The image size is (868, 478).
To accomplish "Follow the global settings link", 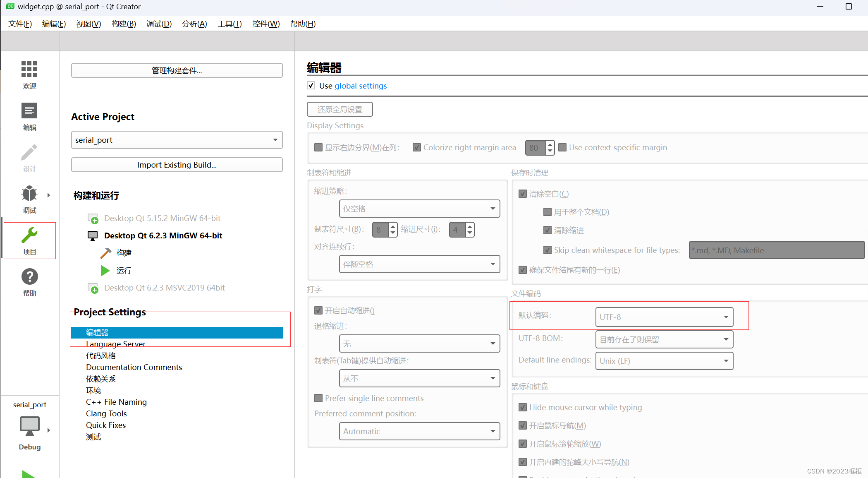I will click(x=360, y=86).
